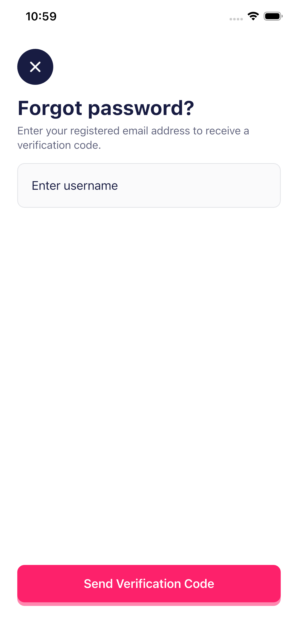Viewport: 298px width, 644px height.
Task: Click the registered email instruction text
Action: tap(133, 131)
